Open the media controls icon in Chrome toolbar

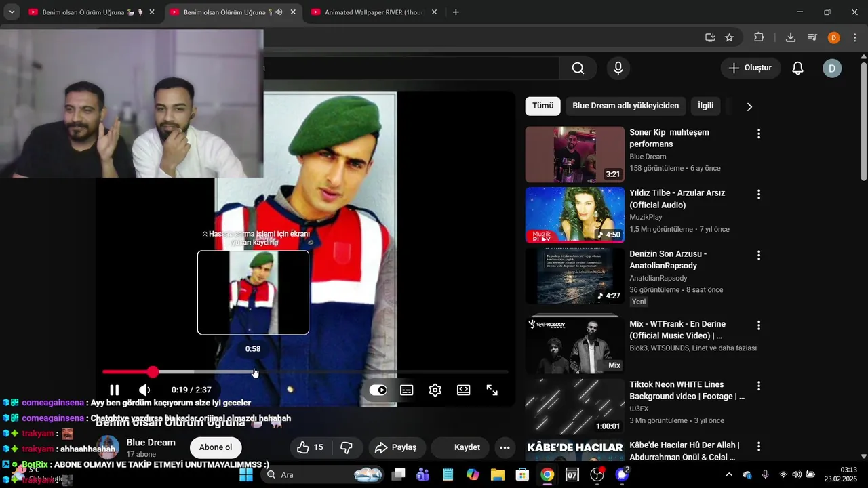(812, 37)
